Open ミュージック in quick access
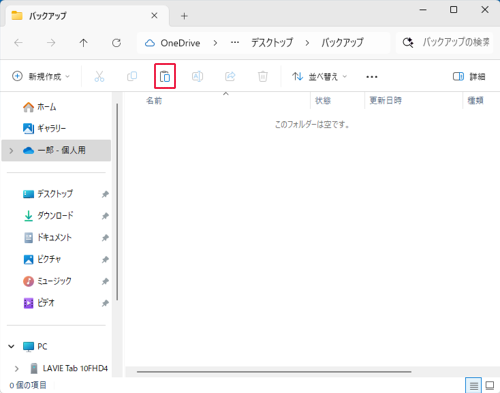The image size is (500, 393). (47, 281)
